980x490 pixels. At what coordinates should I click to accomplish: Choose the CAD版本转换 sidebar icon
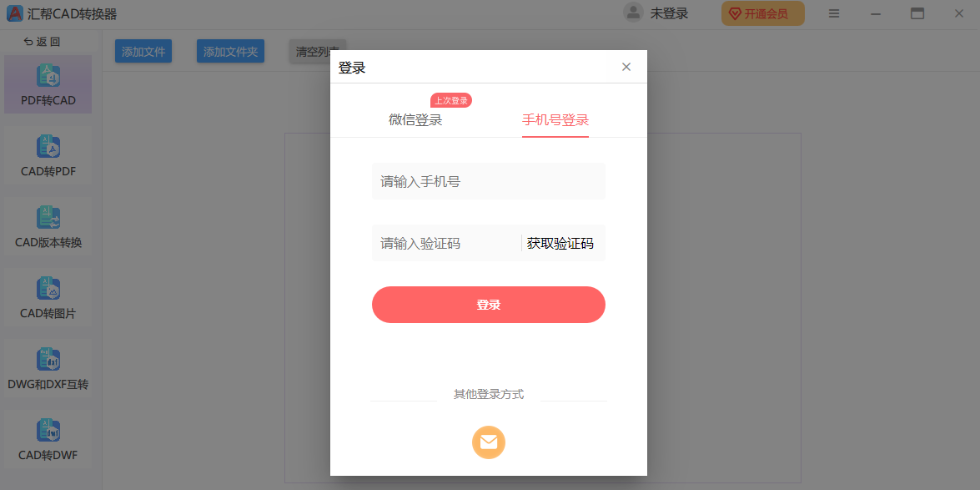(x=48, y=217)
